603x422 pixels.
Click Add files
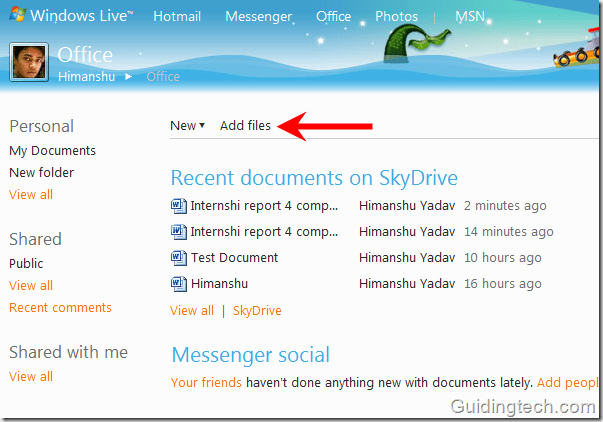(245, 125)
